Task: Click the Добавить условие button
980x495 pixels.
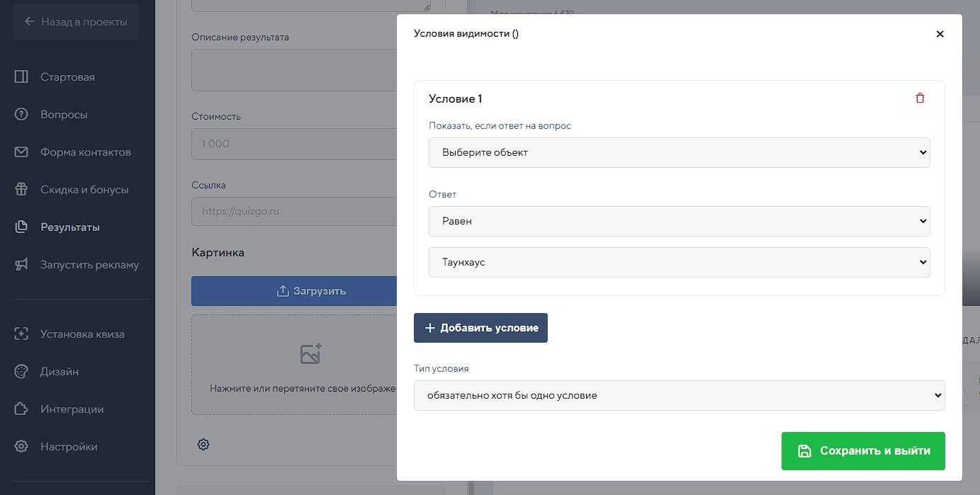Action: click(x=480, y=328)
